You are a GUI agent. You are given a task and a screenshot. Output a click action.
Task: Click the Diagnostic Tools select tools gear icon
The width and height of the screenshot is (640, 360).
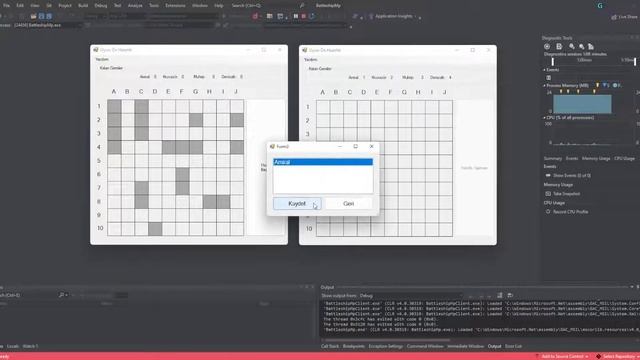[x=547, y=47]
